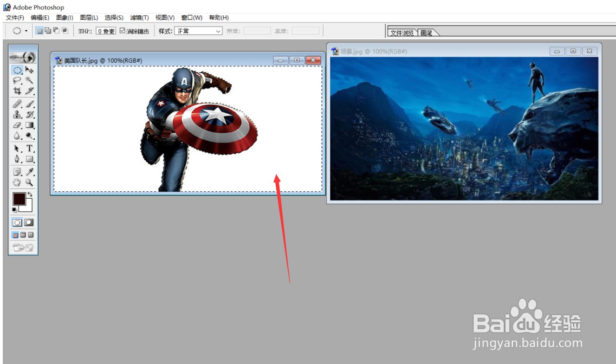Select the Type tool
This screenshot has width=616, height=364.
coord(29,149)
